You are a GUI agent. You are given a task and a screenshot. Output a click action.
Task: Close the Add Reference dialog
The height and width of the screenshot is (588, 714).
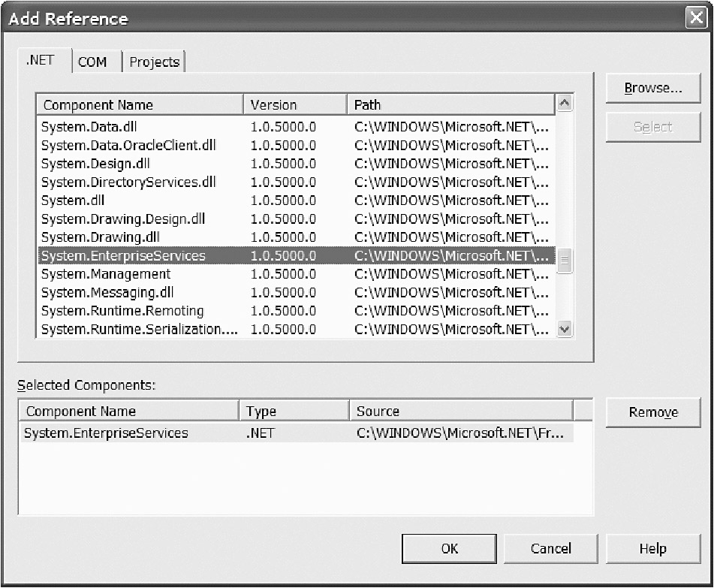696,19
